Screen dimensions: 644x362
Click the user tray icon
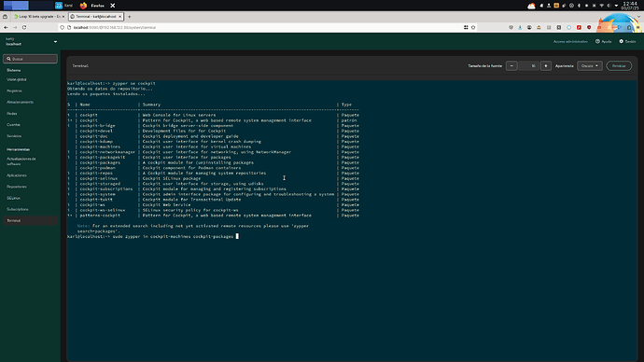coord(548,6)
